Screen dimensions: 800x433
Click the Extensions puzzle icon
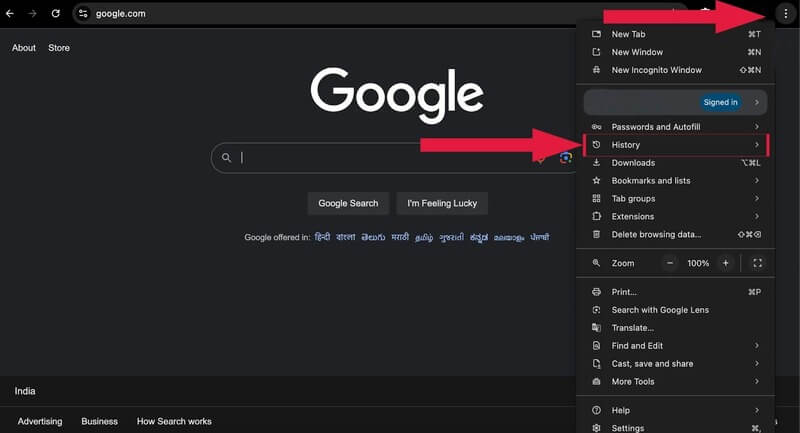click(596, 216)
